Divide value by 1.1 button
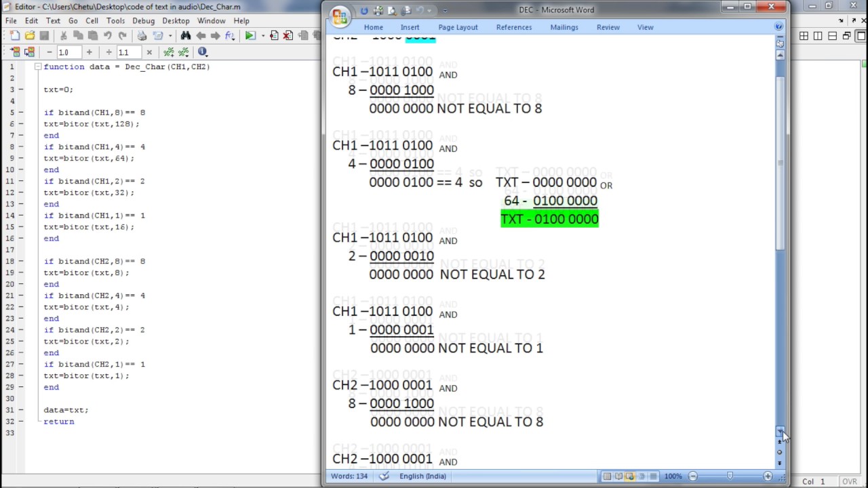868x488 pixels. click(108, 52)
